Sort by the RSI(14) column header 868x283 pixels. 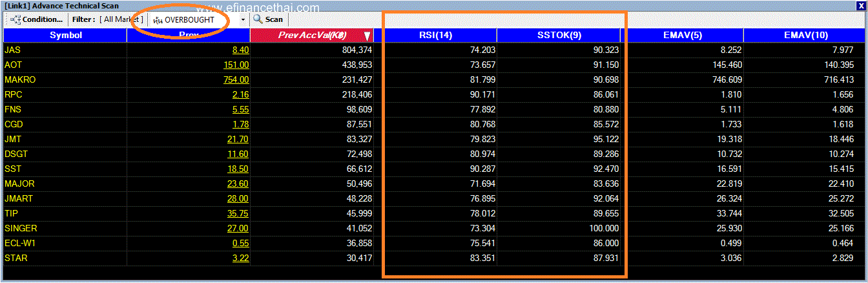(x=435, y=35)
